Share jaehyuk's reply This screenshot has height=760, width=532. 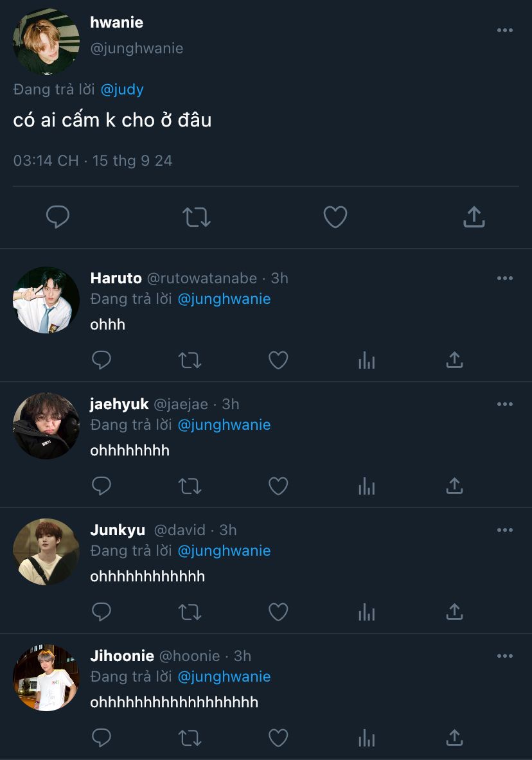pyautogui.click(x=454, y=486)
